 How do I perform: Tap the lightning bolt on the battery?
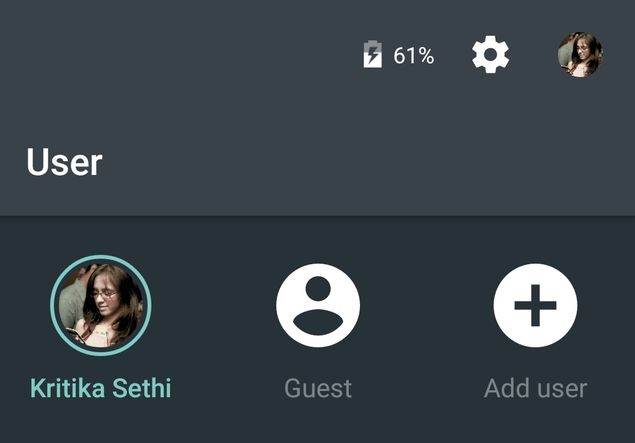click(x=373, y=54)
